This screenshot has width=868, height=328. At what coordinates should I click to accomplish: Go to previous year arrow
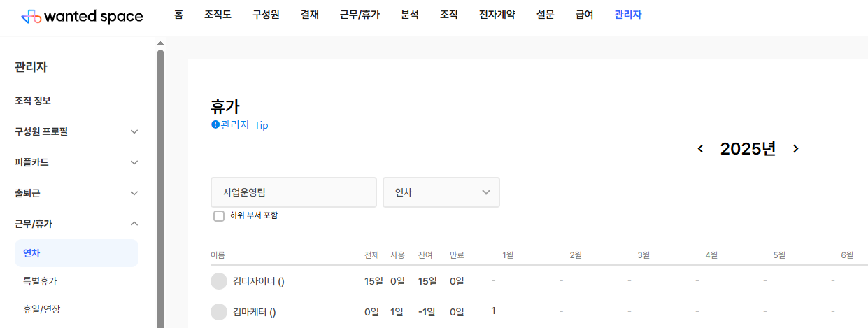pos(700,148)
